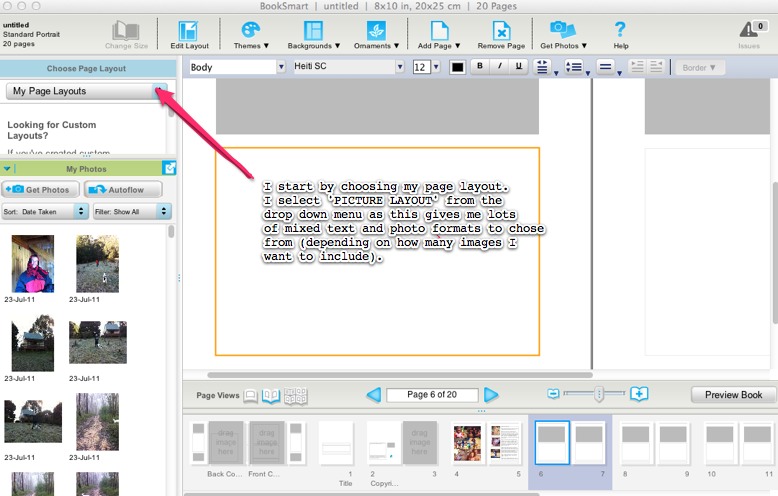
Task: Select the Title page thumbnail
Action: (x=336, y=443)
